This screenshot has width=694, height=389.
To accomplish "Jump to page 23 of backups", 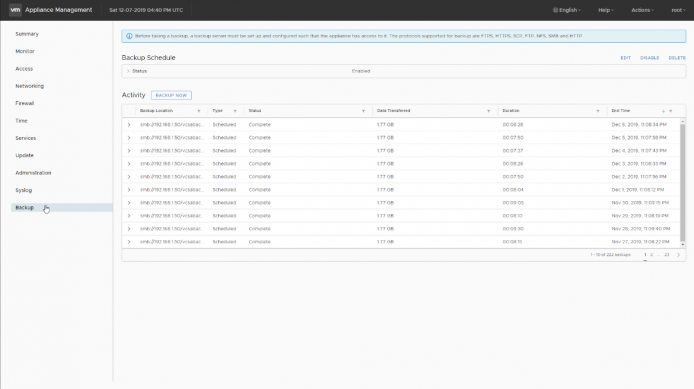I will tap(667, 255).
